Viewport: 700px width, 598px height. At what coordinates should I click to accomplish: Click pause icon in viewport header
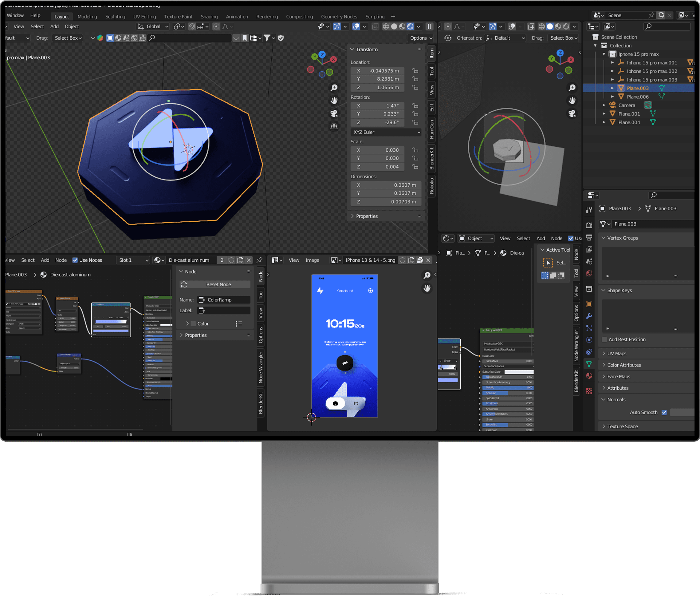point(429,26)
